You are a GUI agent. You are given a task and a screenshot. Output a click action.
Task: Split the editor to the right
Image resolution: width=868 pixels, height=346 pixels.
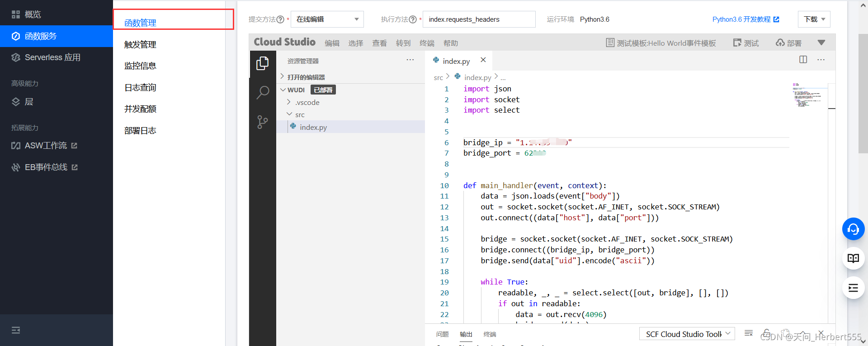803,60
